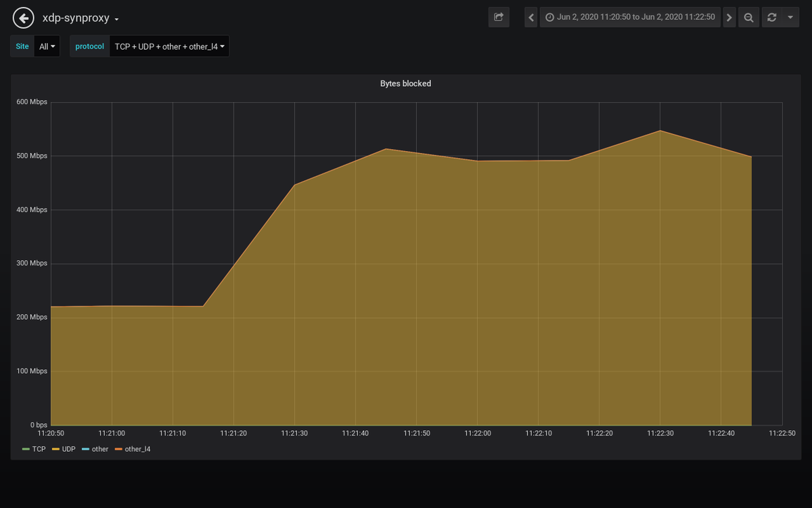Click the 0 bps y-axis label

(39, 425)
